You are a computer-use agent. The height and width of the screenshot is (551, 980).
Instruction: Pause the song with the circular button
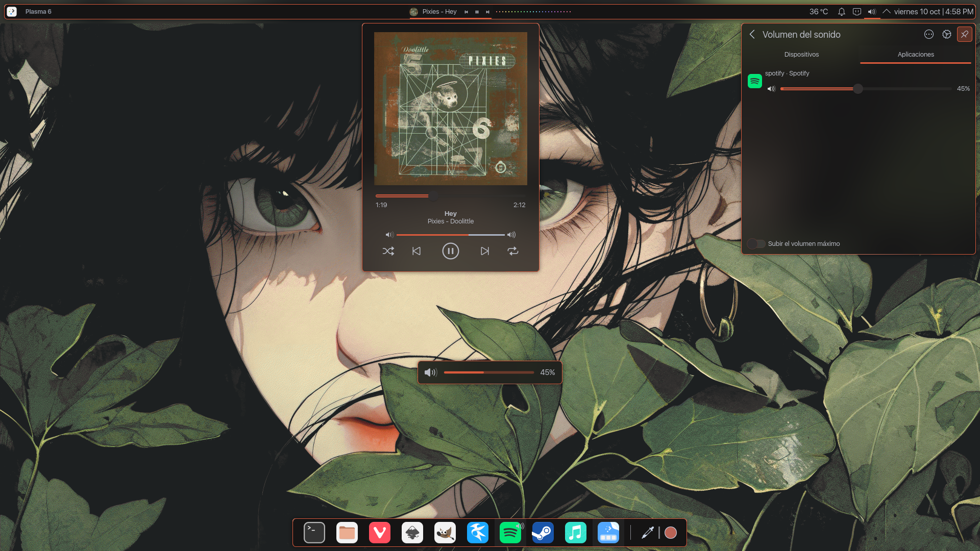[x=451, y=251]
